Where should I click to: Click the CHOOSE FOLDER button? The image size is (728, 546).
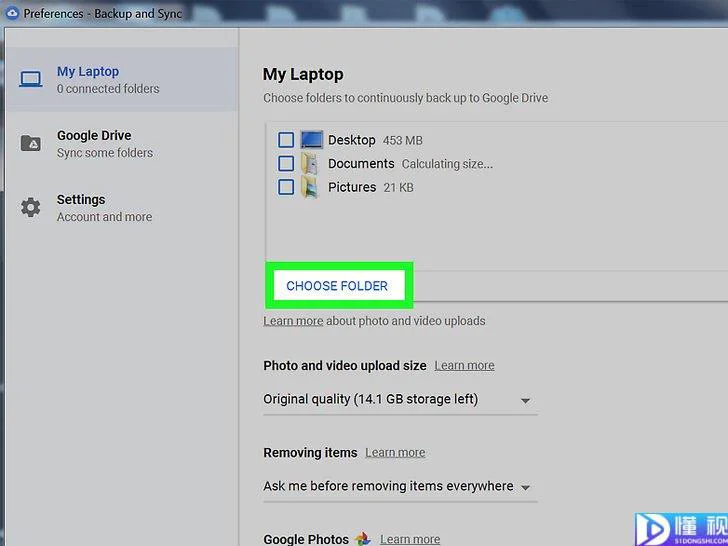pos(337,286)
